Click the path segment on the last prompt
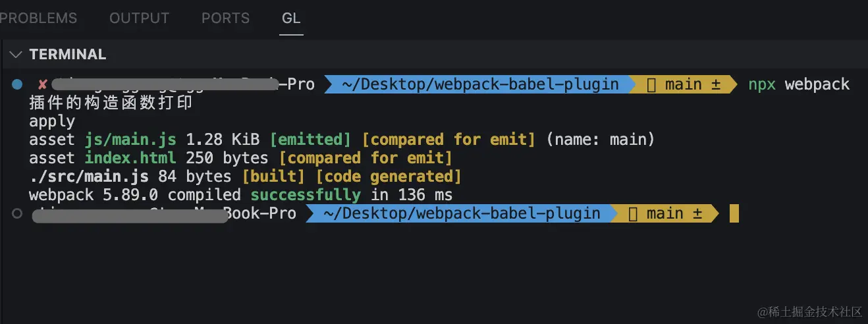This screenshot has width=868, height=324. point(462,213)
